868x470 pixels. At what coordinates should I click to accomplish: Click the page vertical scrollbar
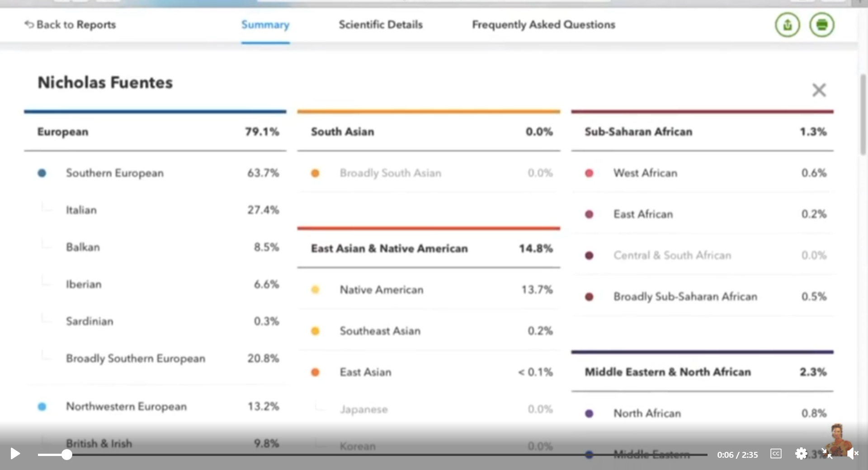pyautogui.click(x=863, y=115)
